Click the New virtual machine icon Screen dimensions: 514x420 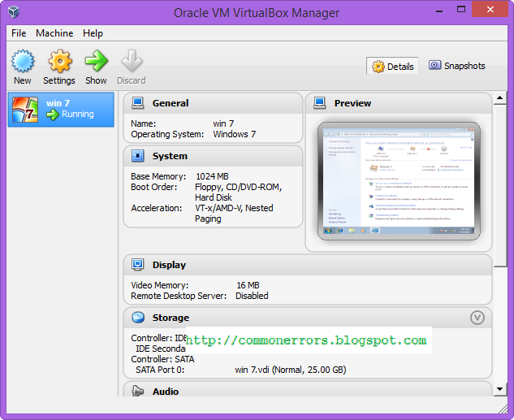(23, 61)
